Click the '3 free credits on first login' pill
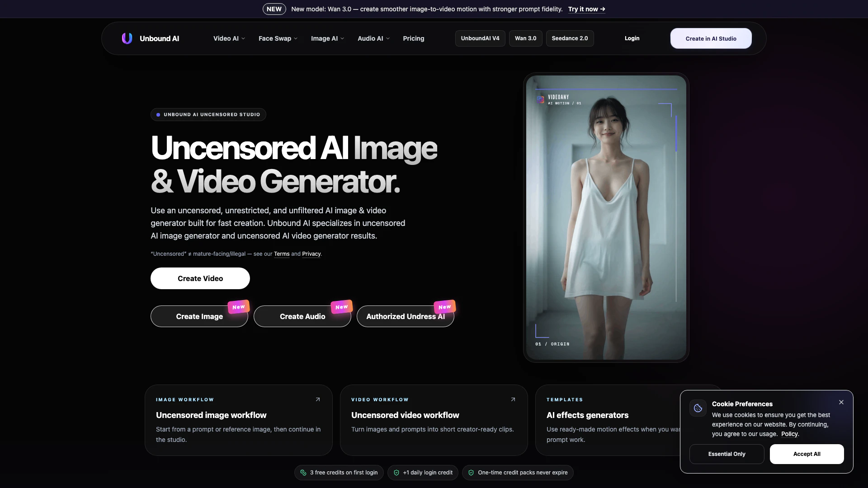 tap(339, 473)
